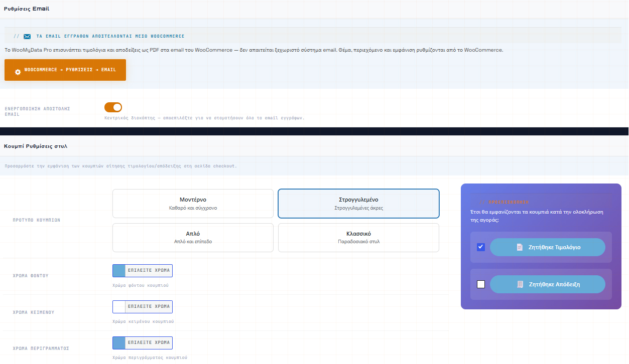Click the gear icon on the WooCommerce settings button
629x364 pixels.
coord(18,72)
